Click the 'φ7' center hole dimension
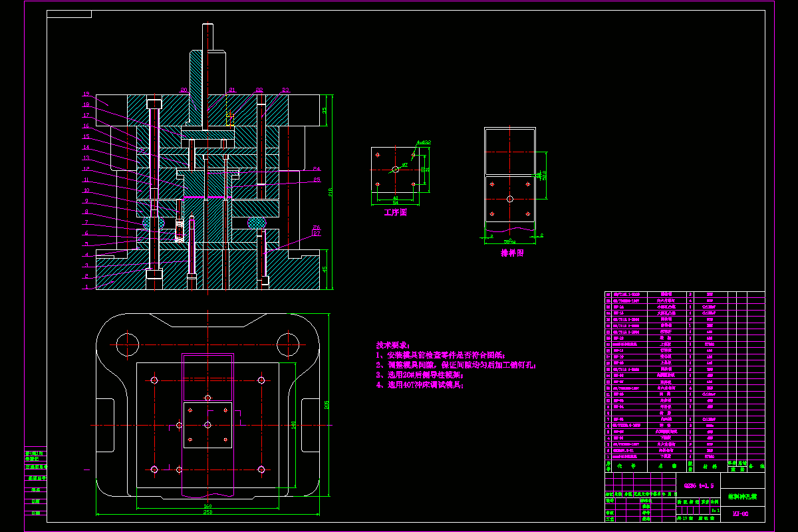 [x=404, y=164]
